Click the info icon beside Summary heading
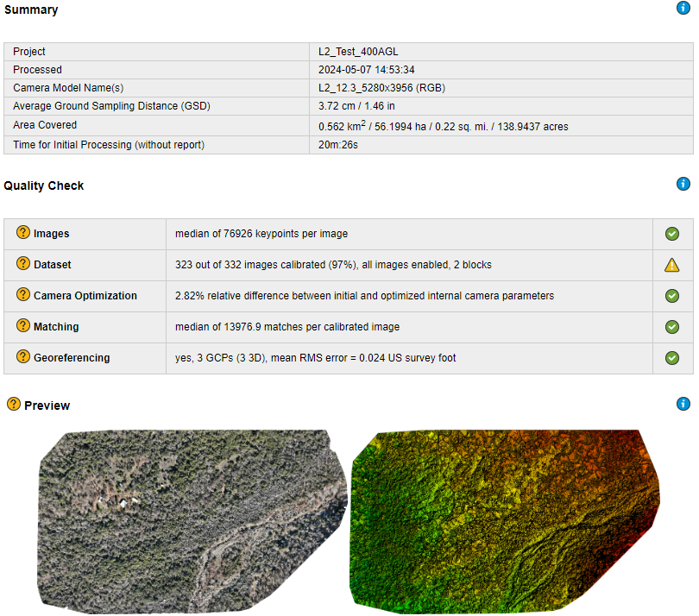 click(683, 8)
